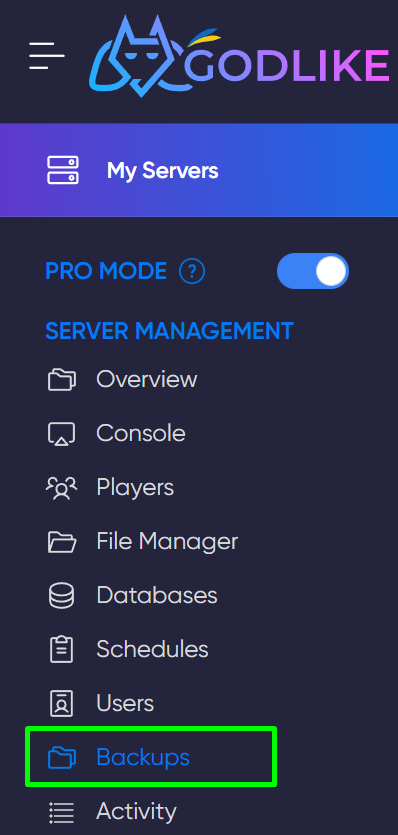Click the Schedules clipboard icon

coord(61,650)
